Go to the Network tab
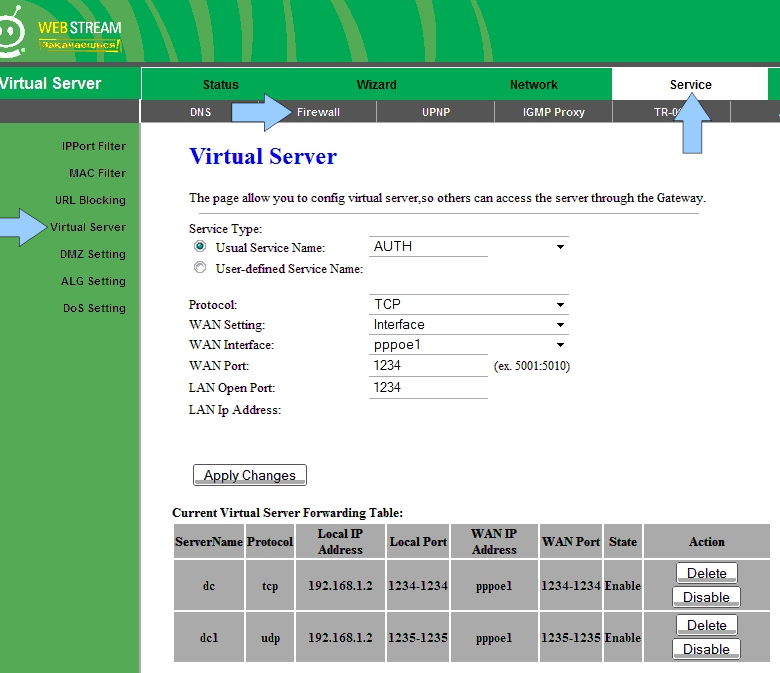Image resolution: width=780 pixels, height=673 pixels. pyautogui.click(x=533, y=85)
